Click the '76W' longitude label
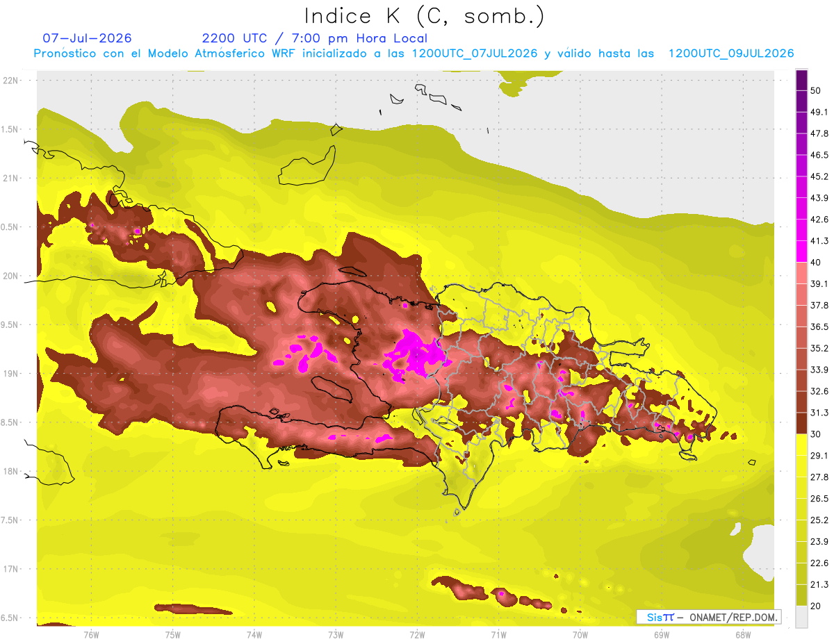Image resolution: width=834 pixels, height=644 pixels. pos(91,635)
